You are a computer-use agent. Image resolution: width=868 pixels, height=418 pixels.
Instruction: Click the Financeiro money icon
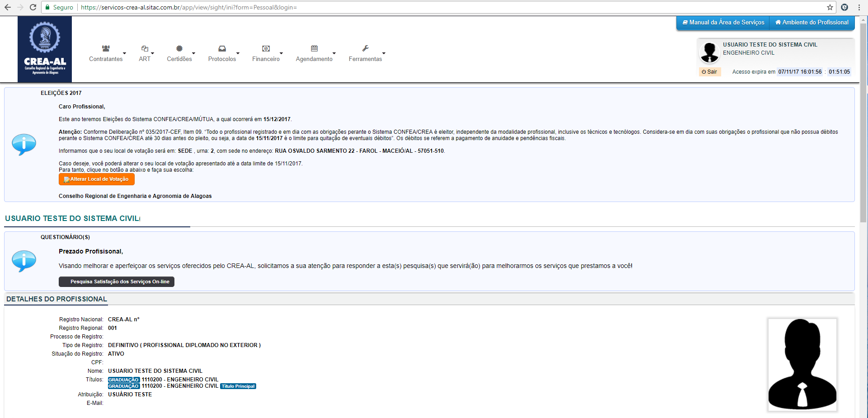266,48
